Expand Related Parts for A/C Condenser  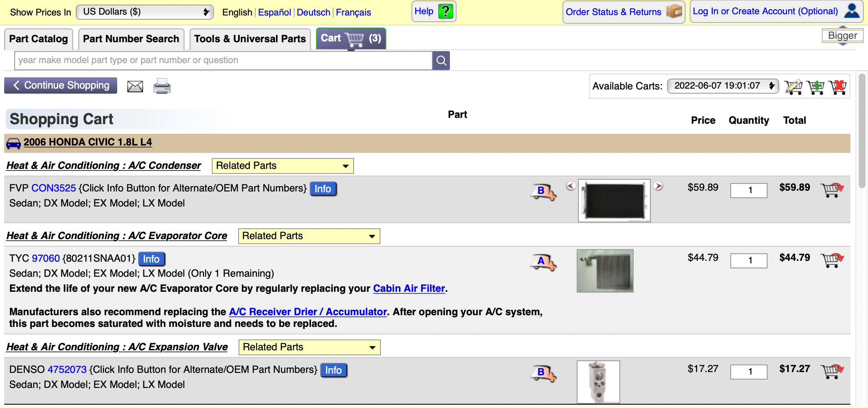(282, 166)
